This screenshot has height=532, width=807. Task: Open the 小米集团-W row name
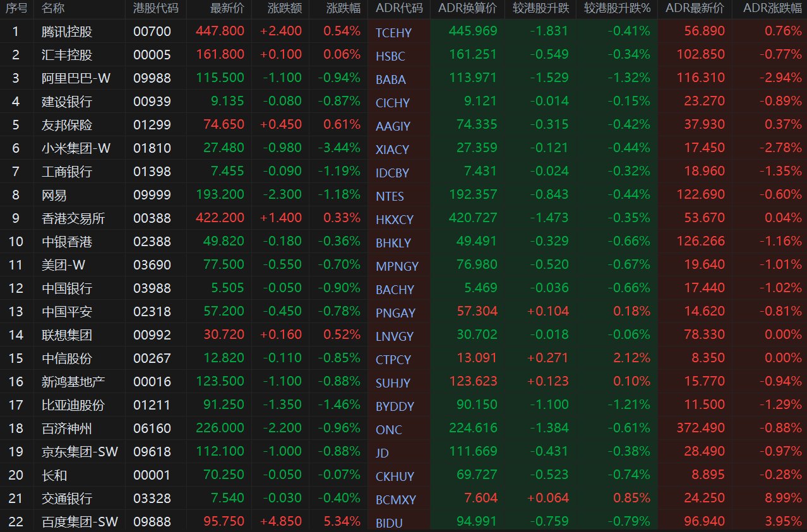click(x=76, y=148)
